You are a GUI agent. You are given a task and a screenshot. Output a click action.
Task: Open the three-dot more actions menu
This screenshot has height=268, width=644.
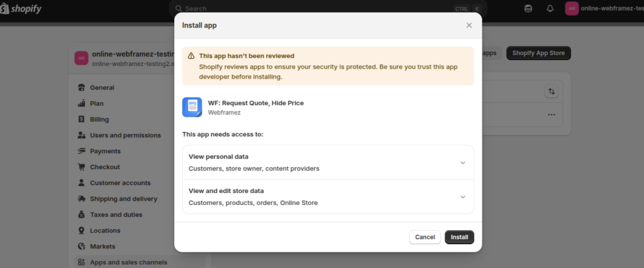click(x=552, y=114)
